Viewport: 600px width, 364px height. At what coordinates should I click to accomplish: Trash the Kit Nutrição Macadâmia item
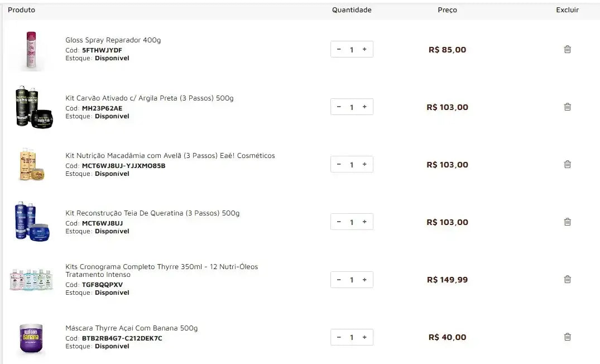click(567, 164)
